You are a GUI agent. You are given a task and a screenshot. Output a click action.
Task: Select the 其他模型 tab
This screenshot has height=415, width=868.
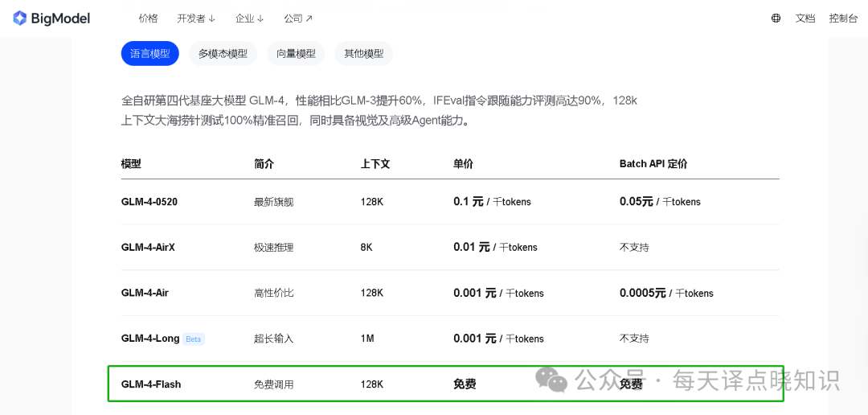click(363, 54)
